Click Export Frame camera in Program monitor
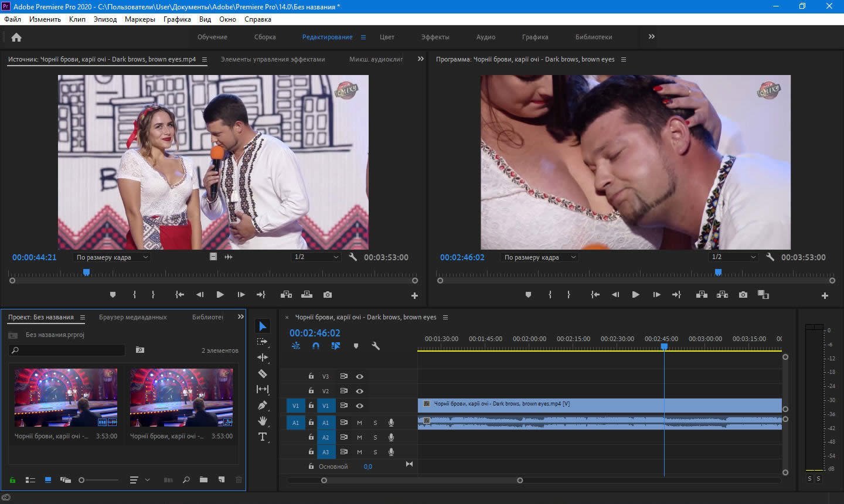Screen dimensions: 844x504 (x=743, y=295)
